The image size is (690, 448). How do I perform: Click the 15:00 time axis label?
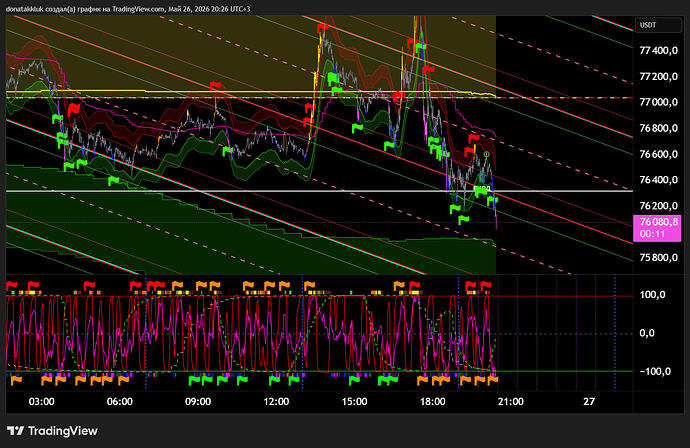coord(355,401)
